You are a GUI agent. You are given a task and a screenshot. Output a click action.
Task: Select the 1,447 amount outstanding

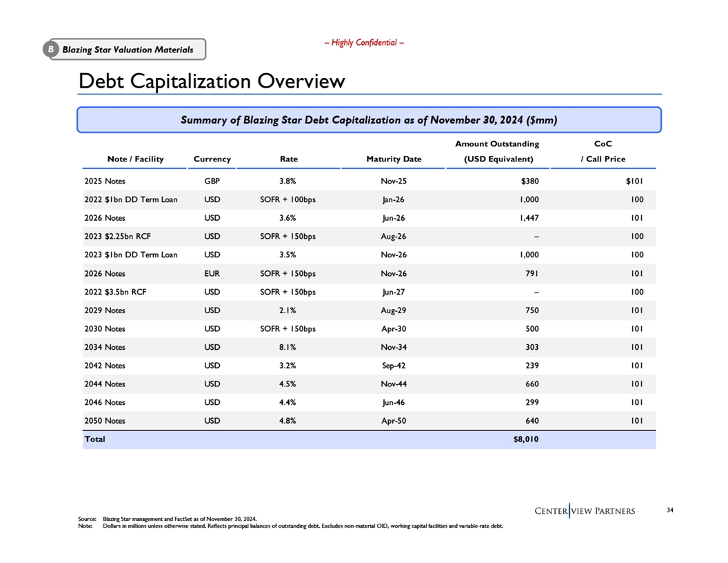pos(529,218)
